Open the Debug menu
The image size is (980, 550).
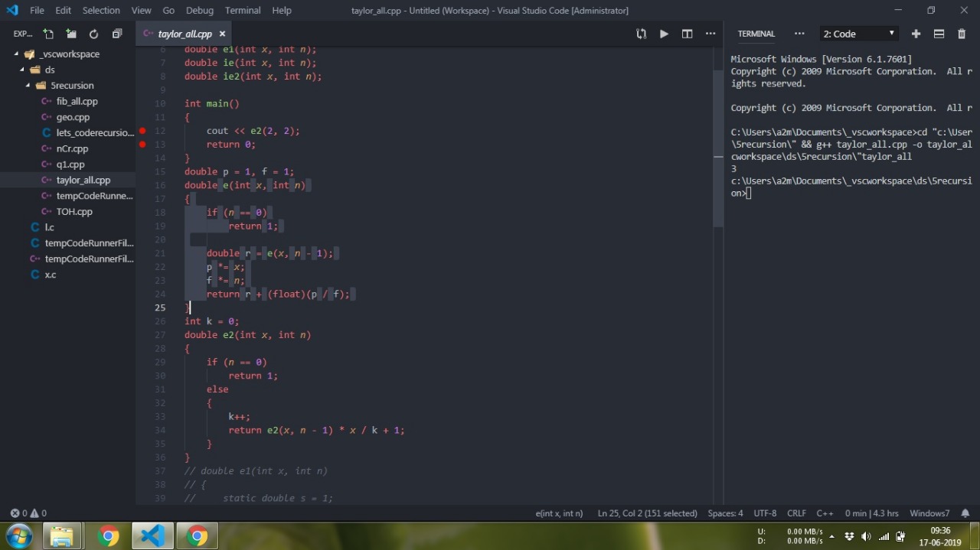click(x=199, y=11)
